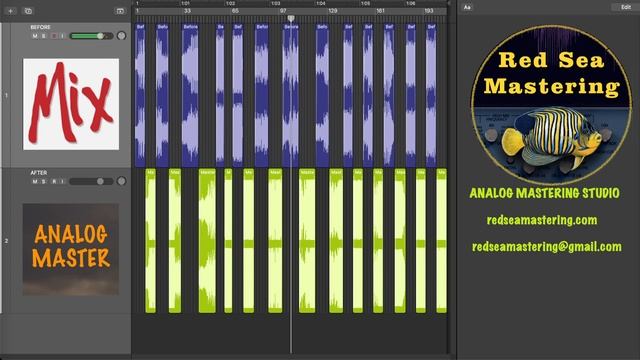Select track number 1 header
Image resolution: width=640 pixels, height=360 pixels.
(6, 95)
